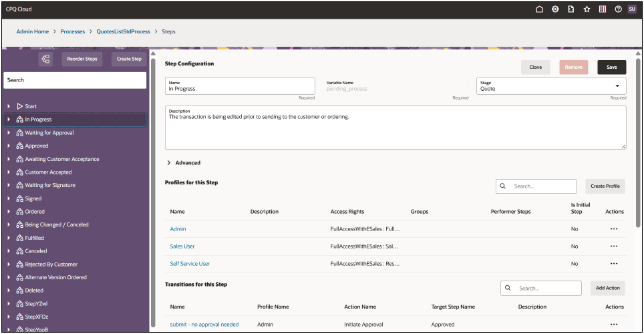Click the Fulfilled step icon

click(x=20, y=238)
